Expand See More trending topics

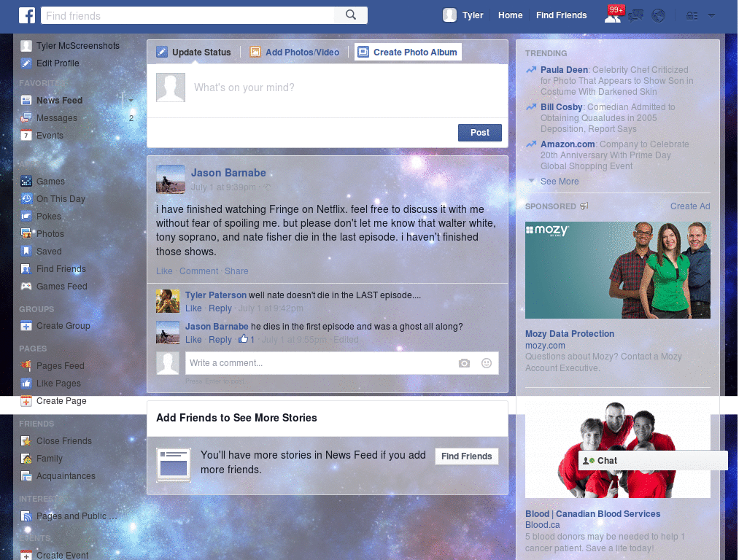point(560,182)
